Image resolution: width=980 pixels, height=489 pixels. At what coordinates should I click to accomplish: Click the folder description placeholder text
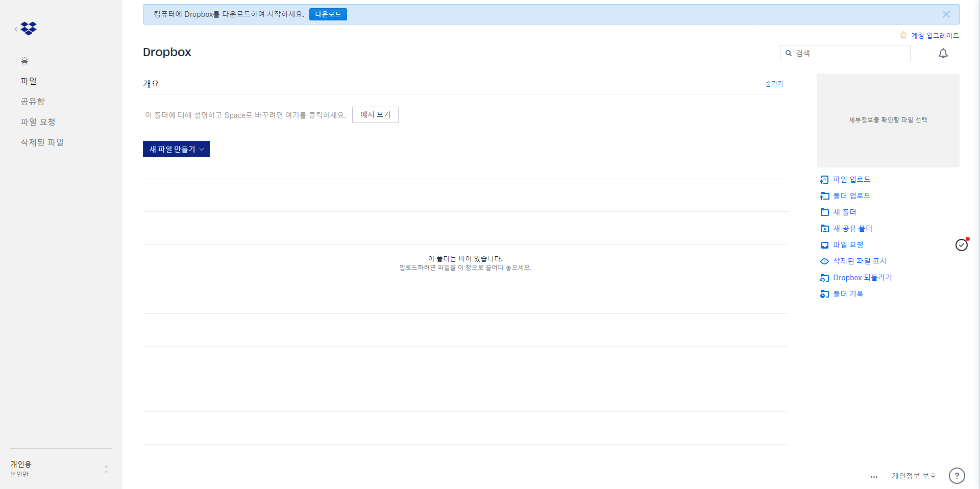pyautogui.click(x=246, y=115)
